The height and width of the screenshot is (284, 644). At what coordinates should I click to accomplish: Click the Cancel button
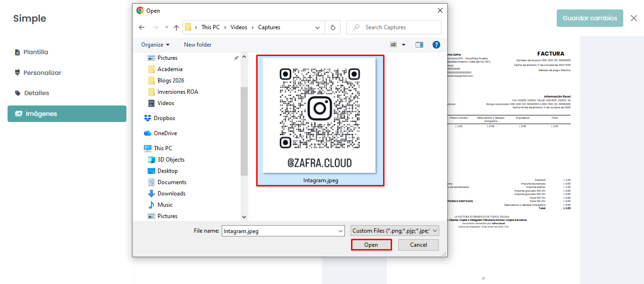(418, 245)
